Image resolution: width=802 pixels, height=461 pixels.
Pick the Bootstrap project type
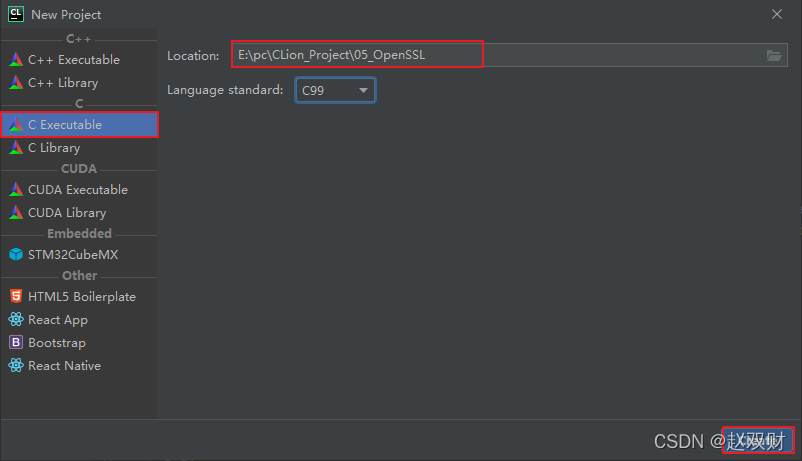point(79,343)
